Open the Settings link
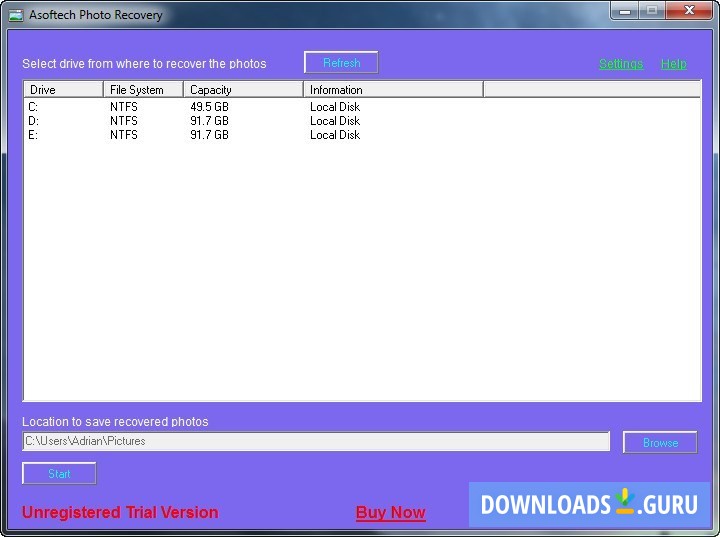The image size is (720, 537). click(x=621, y=63)
